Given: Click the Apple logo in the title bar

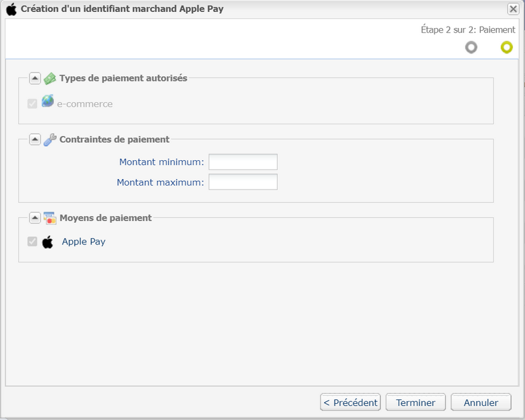Looking at the screenshot, I should [11, 9].
